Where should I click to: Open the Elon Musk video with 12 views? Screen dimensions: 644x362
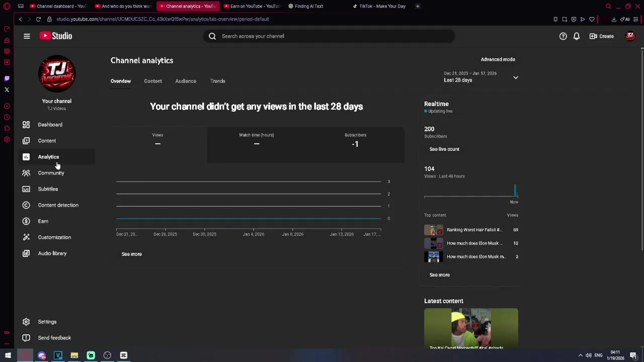click(471, 243)
